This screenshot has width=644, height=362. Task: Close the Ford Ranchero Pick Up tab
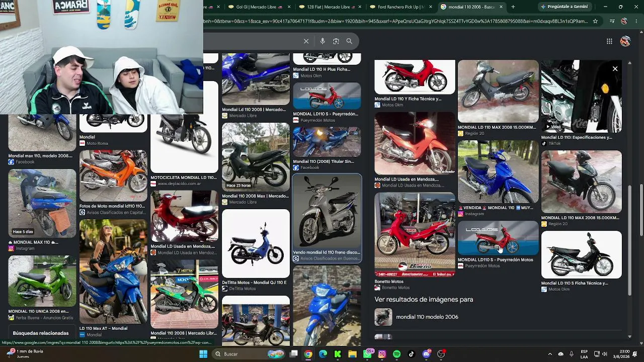point(430,7)
